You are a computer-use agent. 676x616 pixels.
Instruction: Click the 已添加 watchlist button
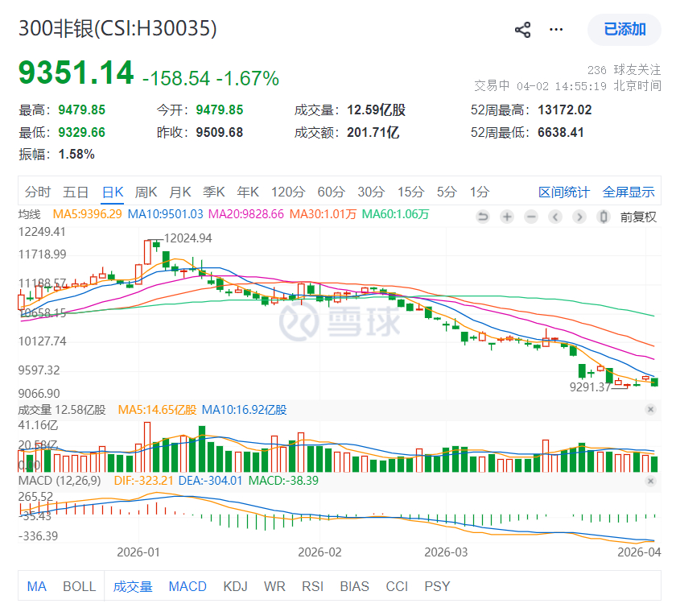point(624,30)
